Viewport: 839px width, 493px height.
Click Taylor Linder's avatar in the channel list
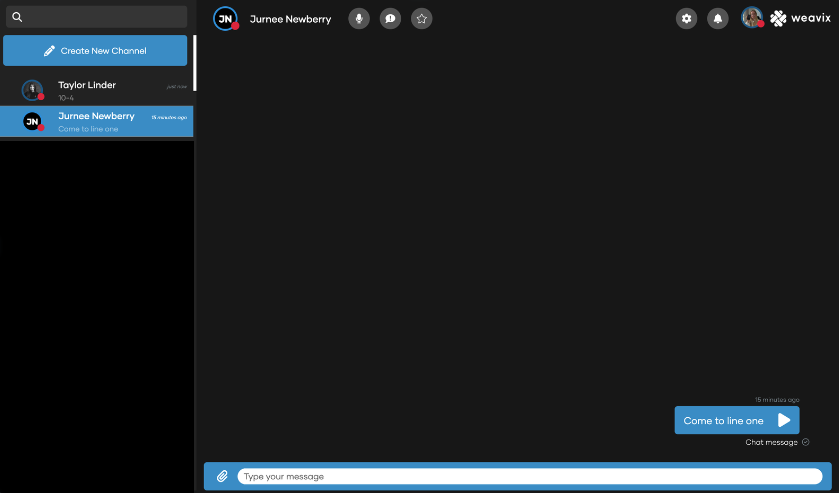[x=32, y=90]
